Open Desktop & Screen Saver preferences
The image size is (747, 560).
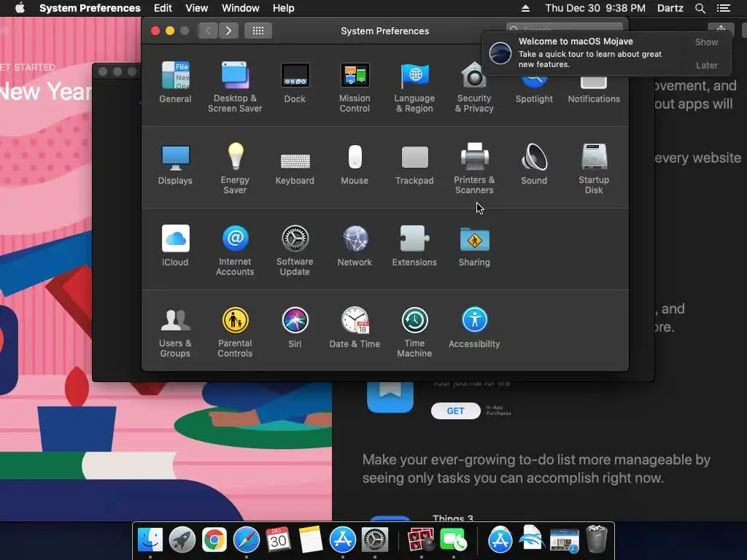click(x=235, y=87)
